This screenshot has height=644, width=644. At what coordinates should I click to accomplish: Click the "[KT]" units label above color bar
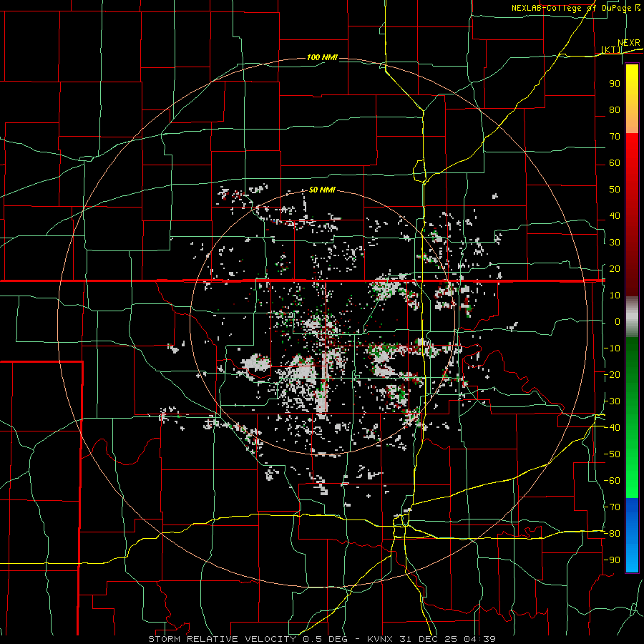point(611,49)
